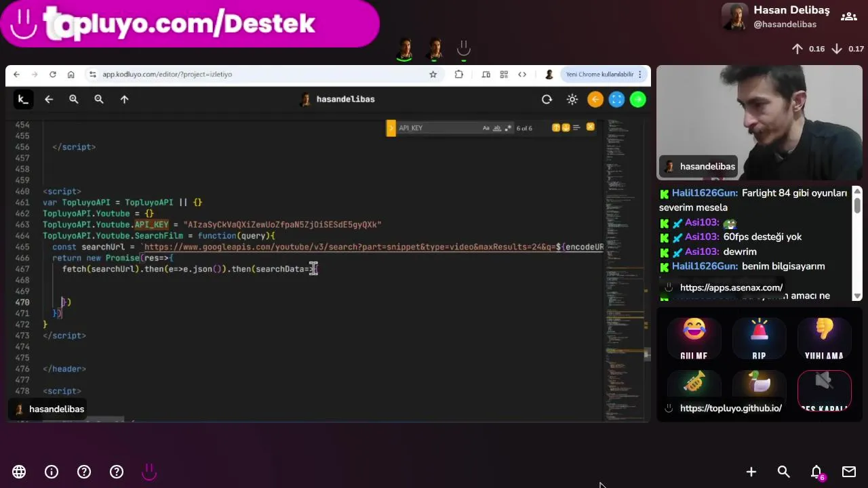Click the Topluyo.com/Destek banner
This screenshot has height=488, width=868.
(190, 24)
